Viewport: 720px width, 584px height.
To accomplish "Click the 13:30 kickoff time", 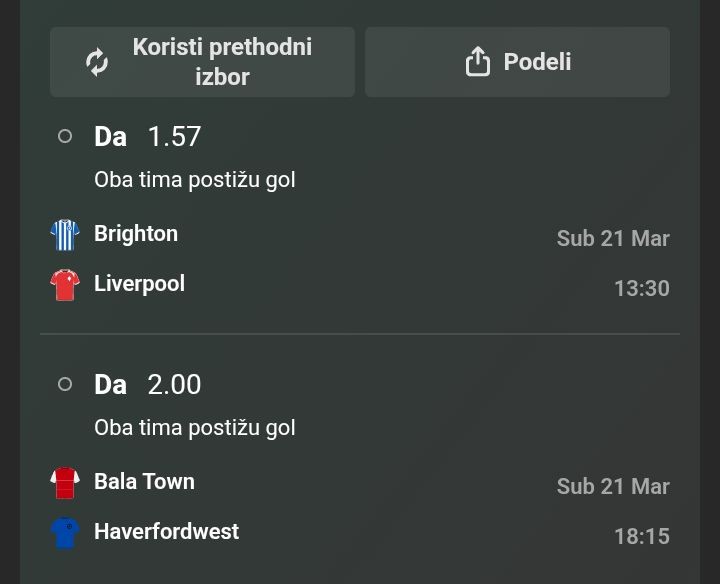I will [641, 289].
